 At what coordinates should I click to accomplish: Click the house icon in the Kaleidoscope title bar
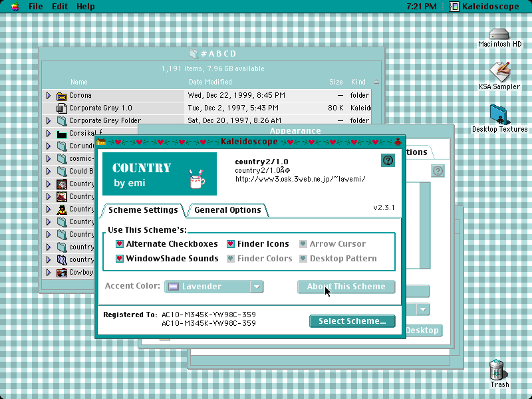tap(101, 142)
